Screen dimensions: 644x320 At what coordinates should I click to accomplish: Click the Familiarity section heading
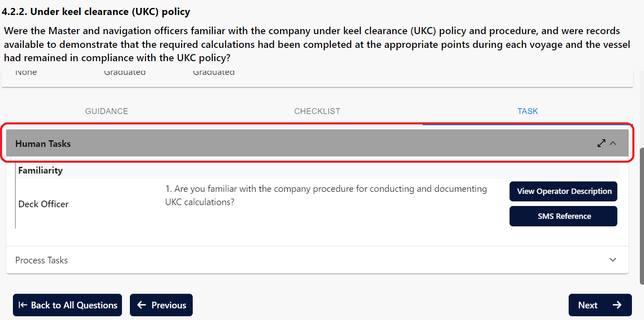(40, 170)
